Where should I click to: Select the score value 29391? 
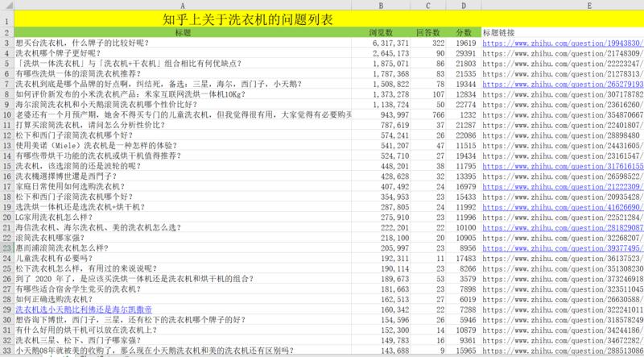point(464,53)
